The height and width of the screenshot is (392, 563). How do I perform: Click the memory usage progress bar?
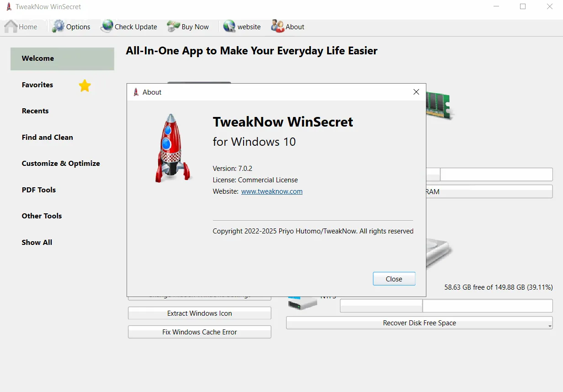pos(489,175)
